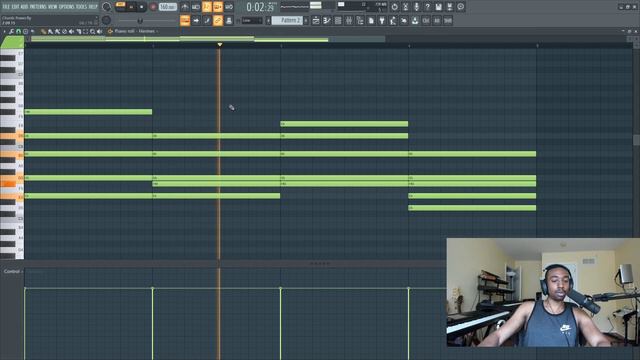The width and height of the screenshot is (640, 360).
Task: Click the plugin picker plug icon
Action: [x=382, y=20]
